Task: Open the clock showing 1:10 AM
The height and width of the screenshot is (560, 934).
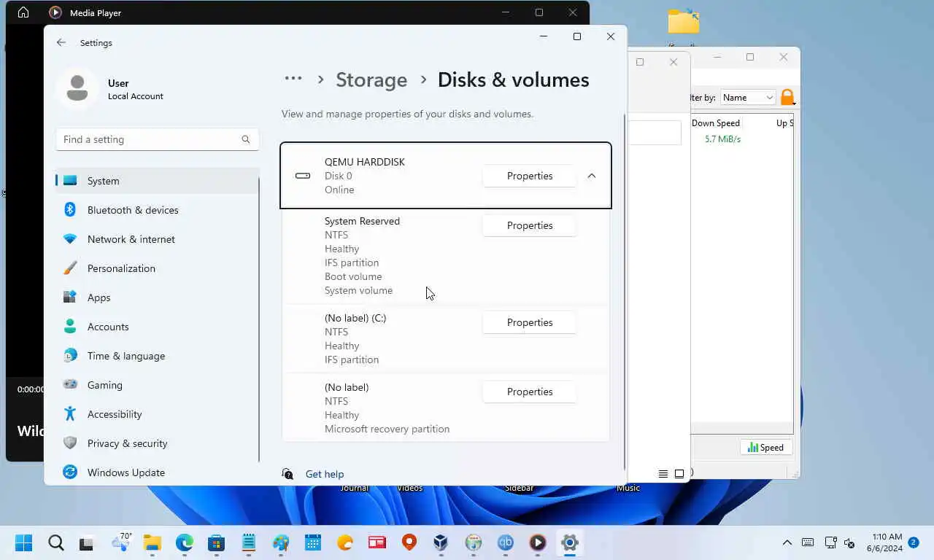Action: pyautogui.click(x=884, y=542)
